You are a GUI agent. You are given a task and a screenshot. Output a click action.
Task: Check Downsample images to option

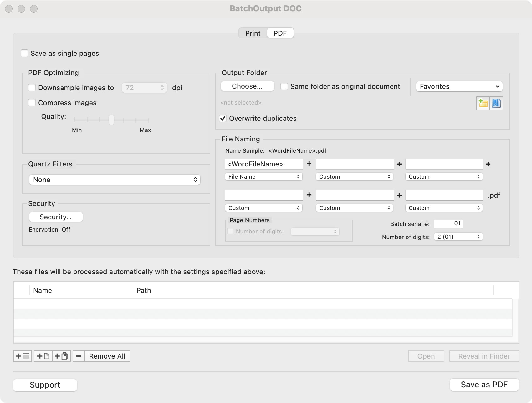32,88
